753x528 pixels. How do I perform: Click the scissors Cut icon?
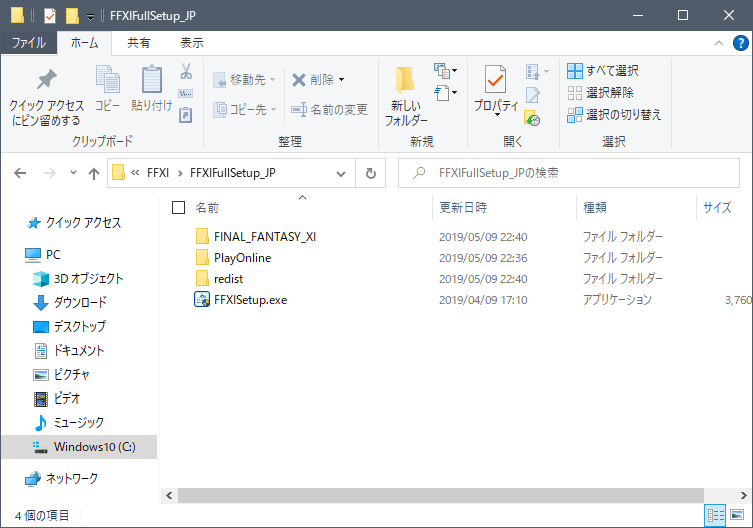(x=186, y=72)
